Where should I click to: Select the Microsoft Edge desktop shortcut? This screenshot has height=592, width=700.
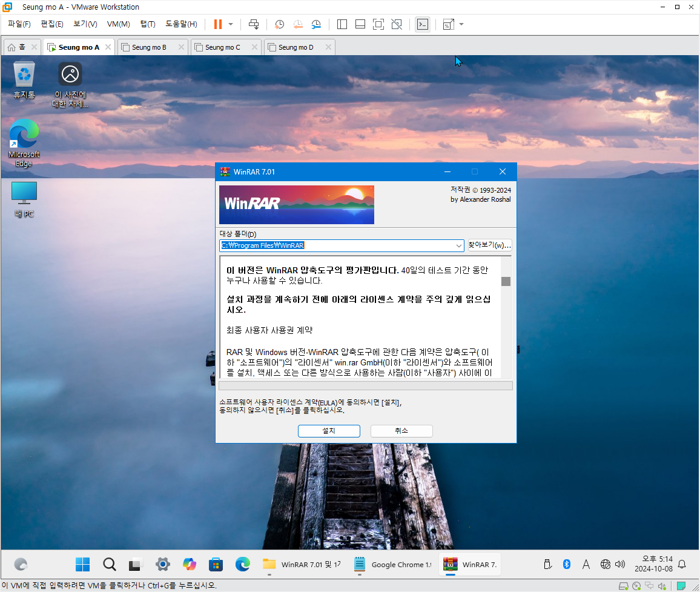click(x=24, y=143)
